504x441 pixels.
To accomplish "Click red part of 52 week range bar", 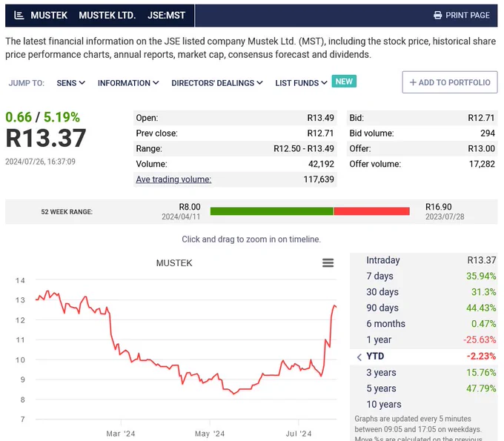I will coord(372,211).
